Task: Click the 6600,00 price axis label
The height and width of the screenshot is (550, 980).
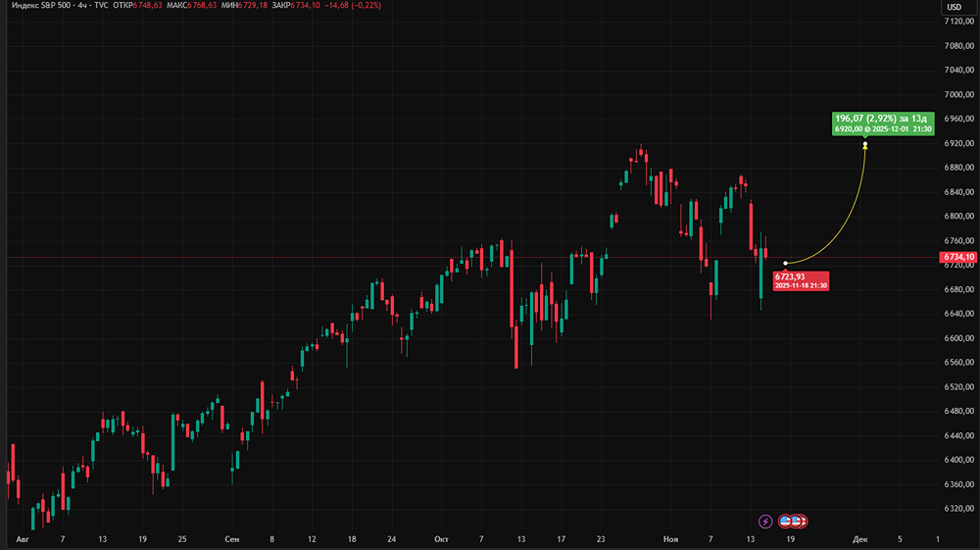Action: pyautogui.click(x=958, y=338)
